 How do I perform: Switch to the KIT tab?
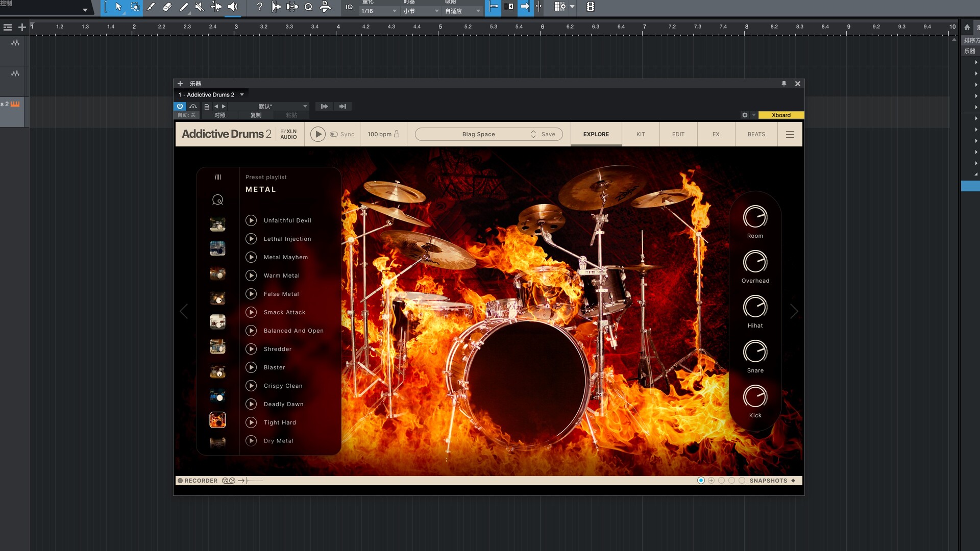coord(641,134)
